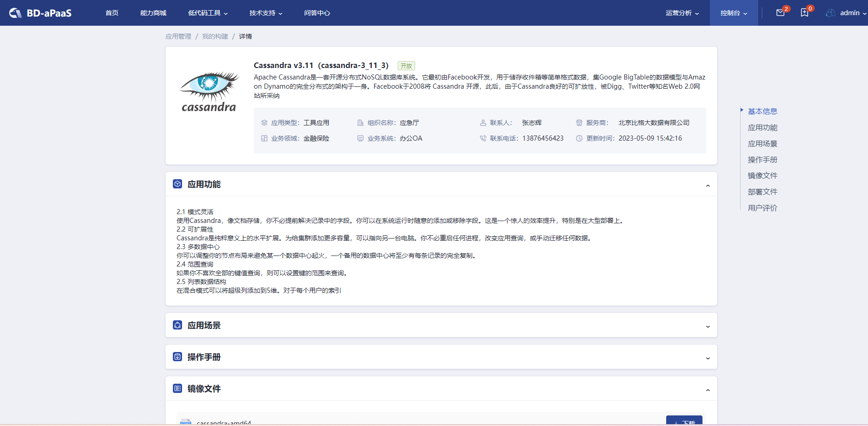Click the 服务商 shop icon
This screenshot has width=868, height=426.
[x=579, y=123]
